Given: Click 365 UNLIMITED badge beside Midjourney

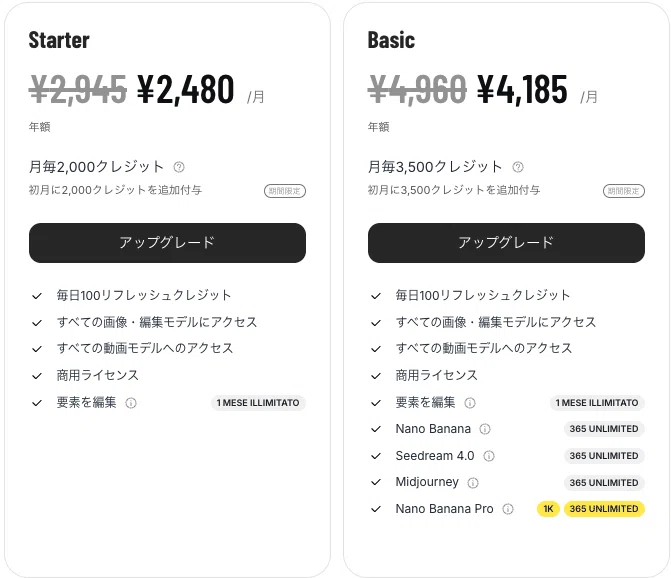Looking at the screenshot, I should [x=604, y=482].
